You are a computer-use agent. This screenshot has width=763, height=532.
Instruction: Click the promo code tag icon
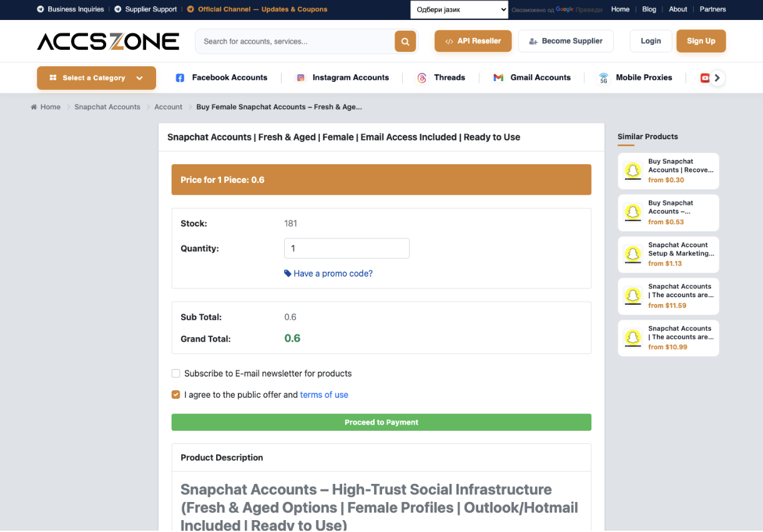pos(287,273)
